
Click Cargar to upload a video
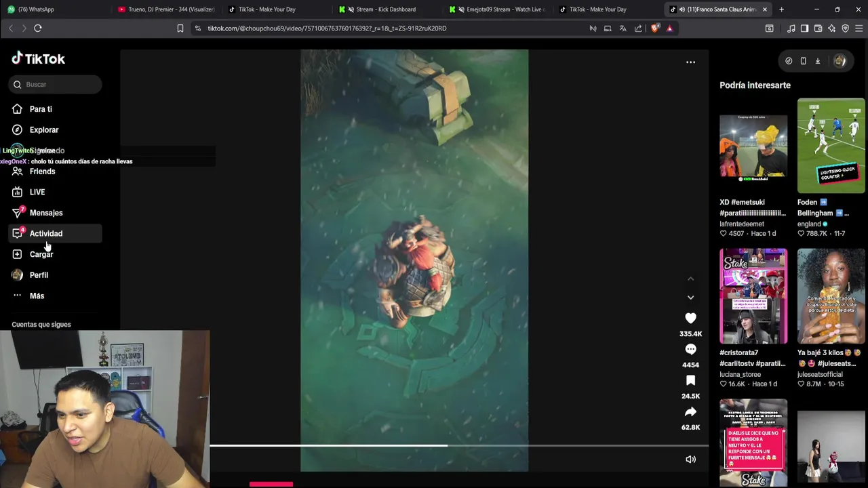(56, 254)
